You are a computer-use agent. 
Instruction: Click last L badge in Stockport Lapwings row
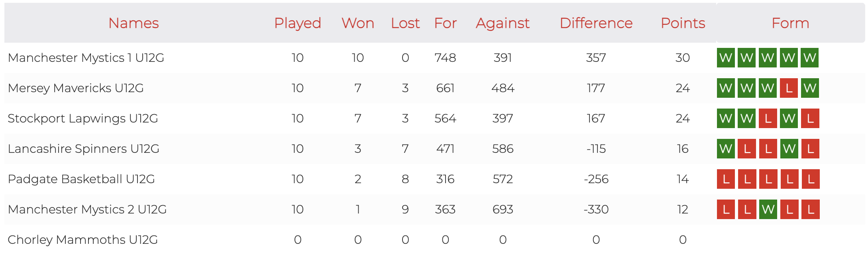click(810, 119)
